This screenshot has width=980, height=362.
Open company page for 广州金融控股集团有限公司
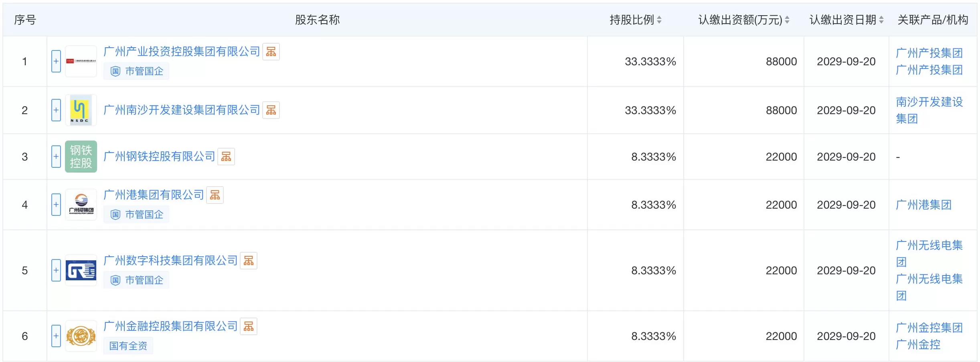point(170,326)
